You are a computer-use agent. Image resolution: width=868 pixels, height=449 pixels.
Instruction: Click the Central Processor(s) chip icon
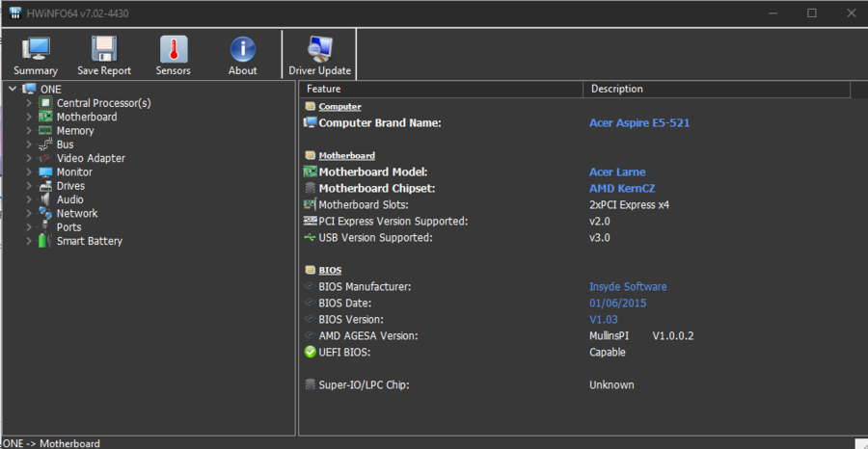pyautogui.click(x=44, y=103)
